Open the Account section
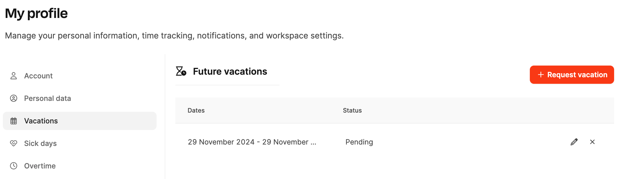 tap(38, 76)
